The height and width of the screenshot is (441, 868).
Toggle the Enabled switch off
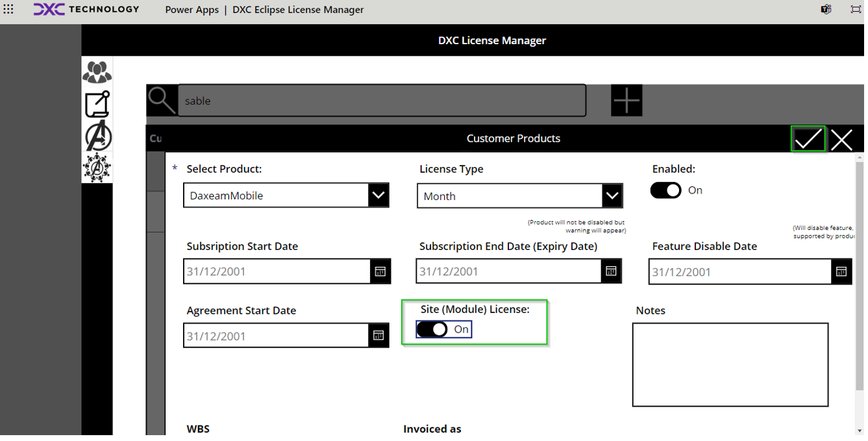[665, 190]
